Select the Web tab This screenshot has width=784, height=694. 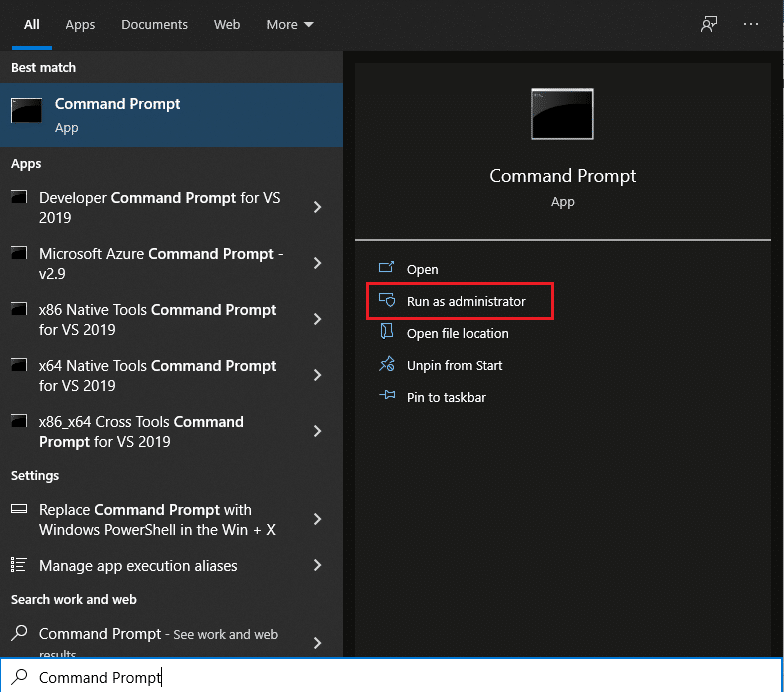(227, 24)
